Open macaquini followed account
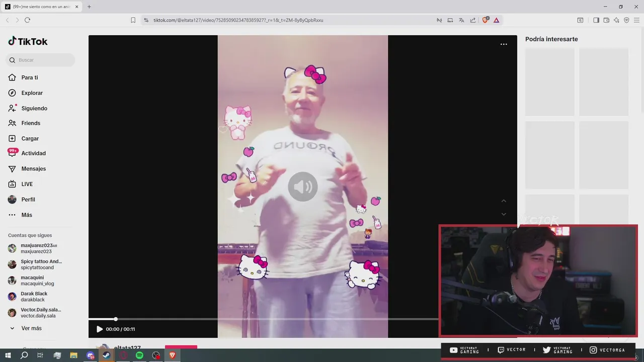This screenshot has width=644, height=362. (x=31, y=281)
